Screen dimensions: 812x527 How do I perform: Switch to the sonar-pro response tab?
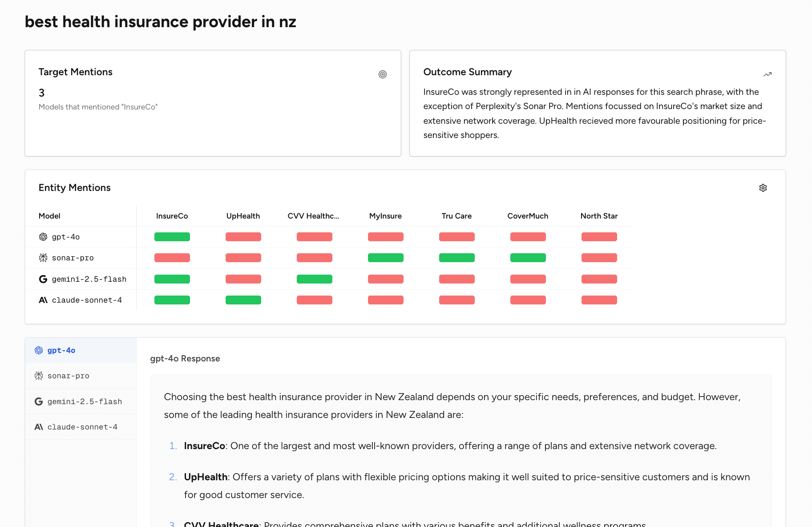click(x=81, y=376)
